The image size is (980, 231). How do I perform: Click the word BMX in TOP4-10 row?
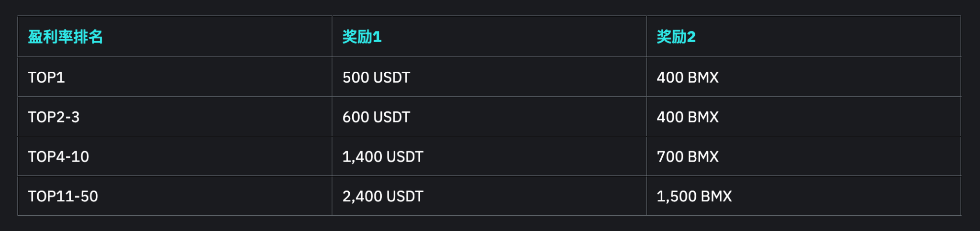point(703,157)
